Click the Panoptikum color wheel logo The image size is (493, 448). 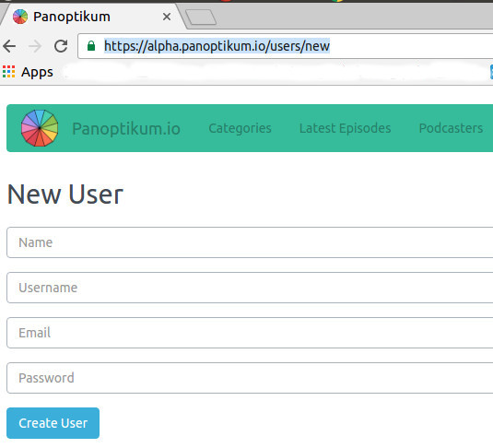40,128
